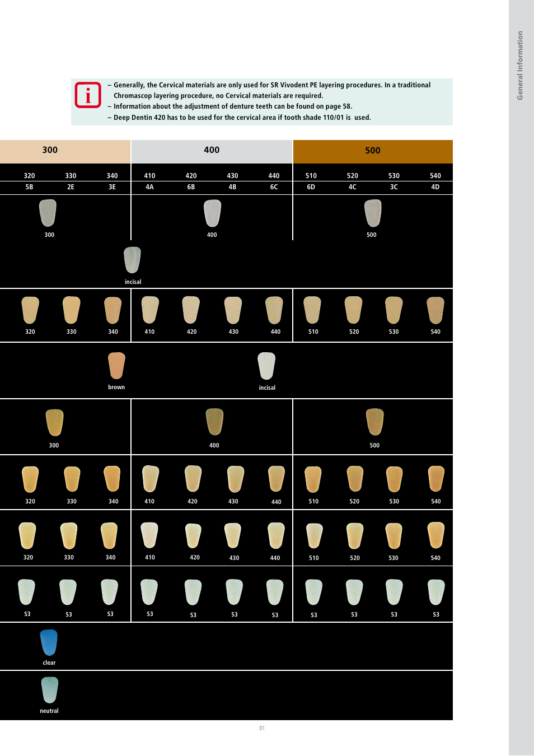Click shade code 3E
This screenshot has width=534, height=756.
click(x=112, y=187)
